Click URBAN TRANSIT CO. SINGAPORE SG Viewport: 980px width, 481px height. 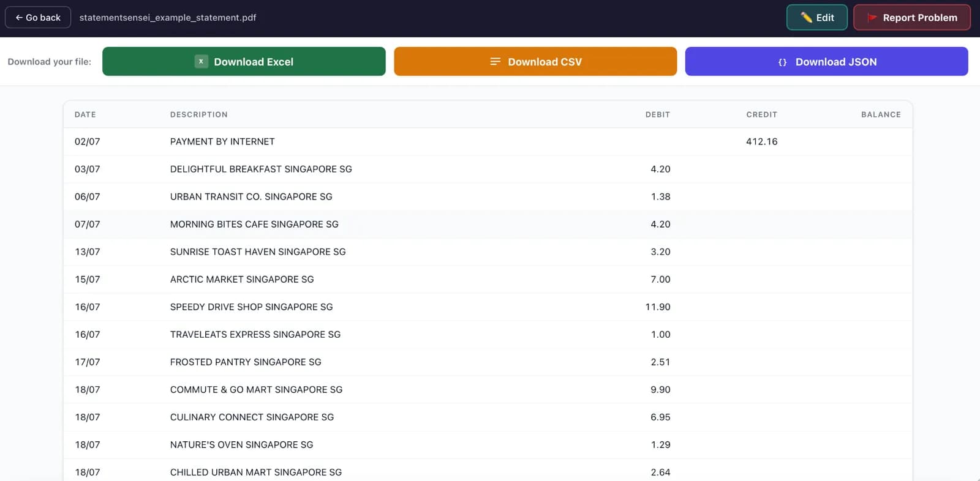(x=251, y=196)
